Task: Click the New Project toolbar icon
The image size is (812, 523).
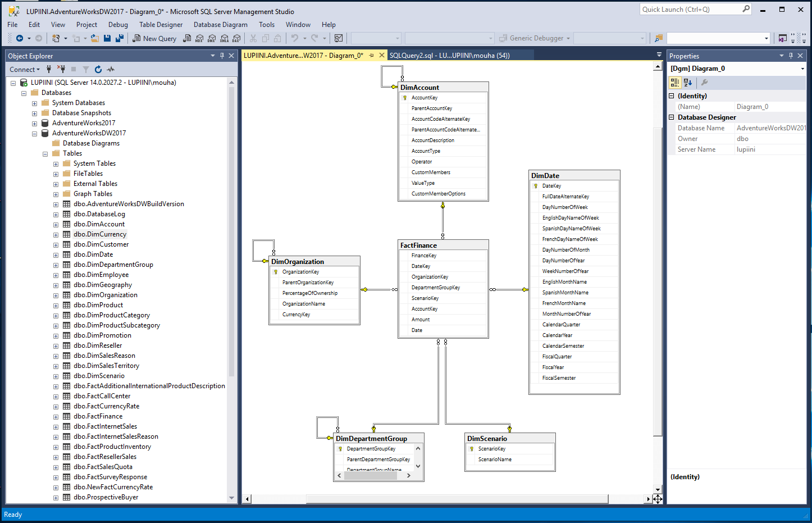Action: point(56,38)
